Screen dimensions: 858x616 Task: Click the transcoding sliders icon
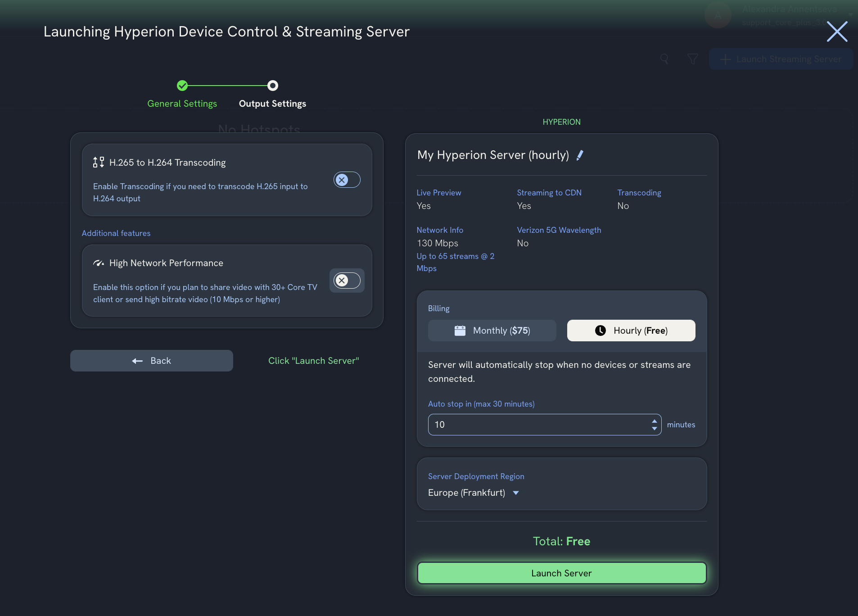tap(98, 162)
